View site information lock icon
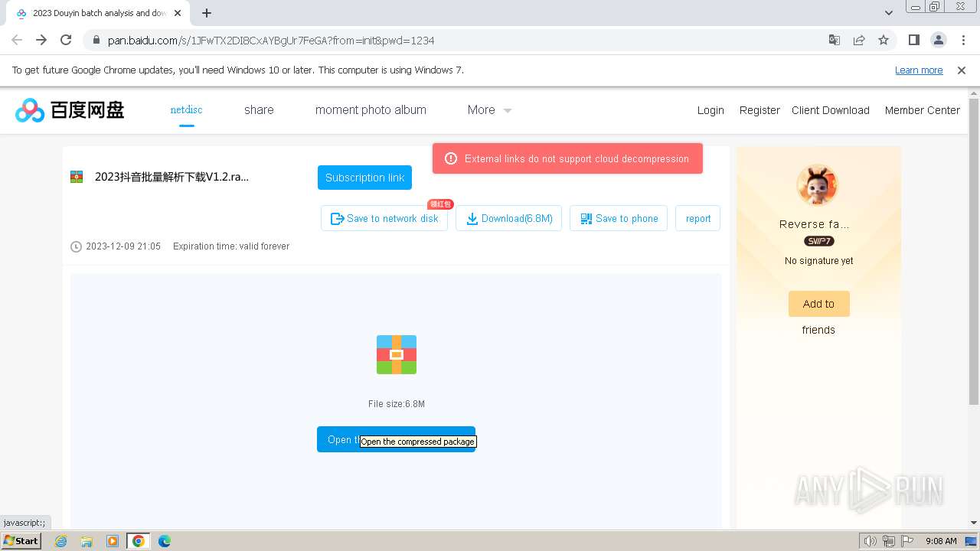980x551 pixels. pyautogui.click(x=96, y=41)
